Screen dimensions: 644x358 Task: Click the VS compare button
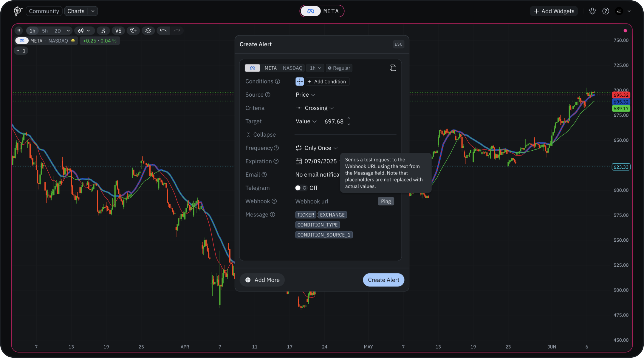pyautogui.click(x=118, y=30)
